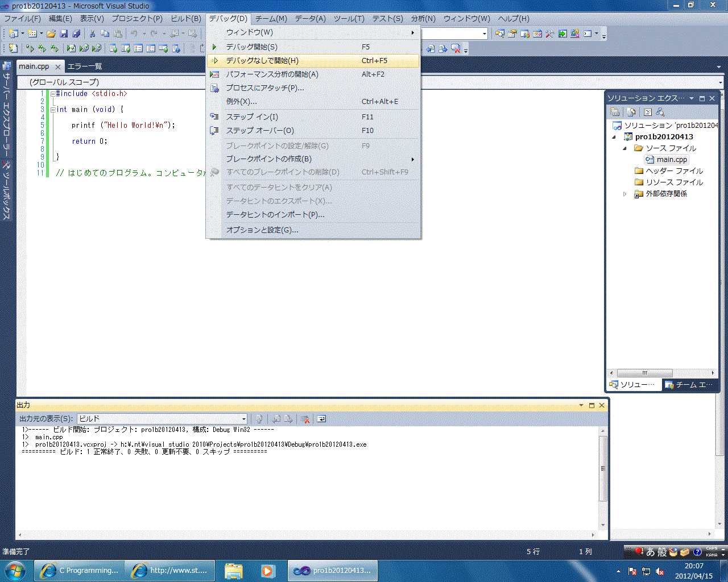
Task: Click the Save All toolbar icon
Action: pyautogui.click(x=76, y=34)
